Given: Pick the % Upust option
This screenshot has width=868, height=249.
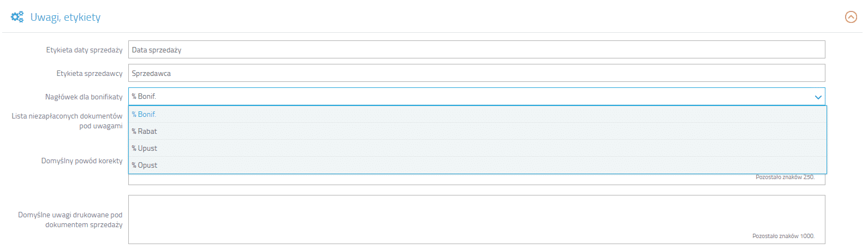Looking at the screenshot, I should 145,149.
